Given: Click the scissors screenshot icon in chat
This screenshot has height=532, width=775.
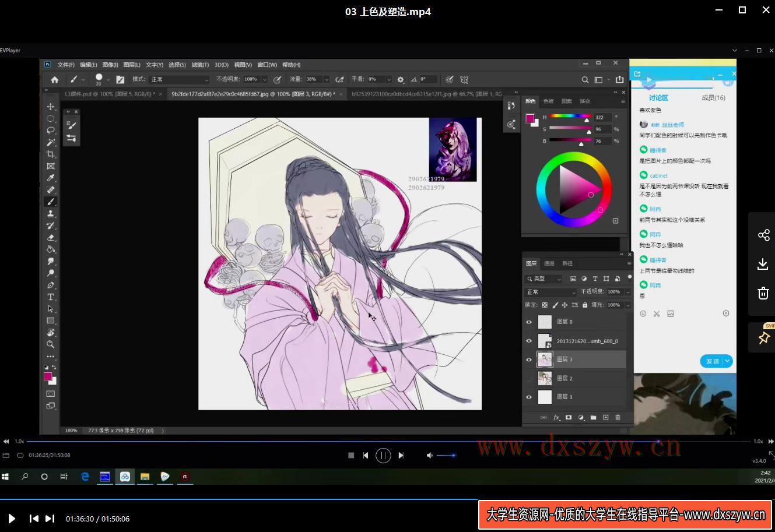Looking at the screenshot, I should (657, 313).
